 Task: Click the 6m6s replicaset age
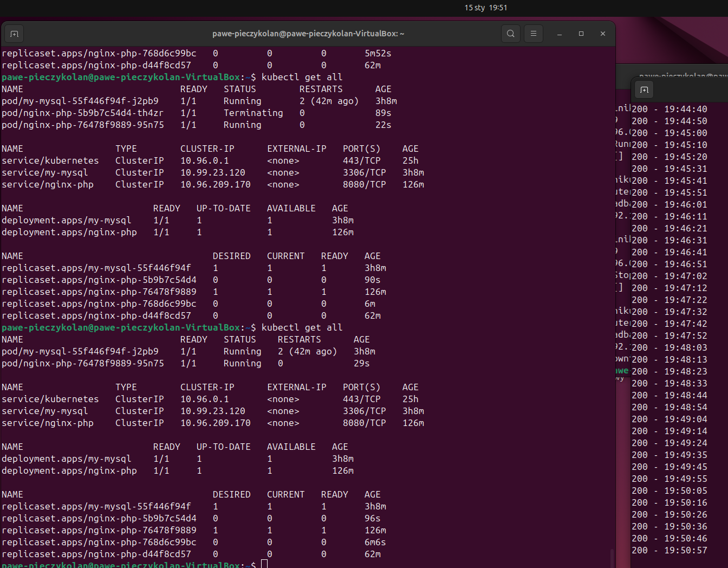coord(375,542)
